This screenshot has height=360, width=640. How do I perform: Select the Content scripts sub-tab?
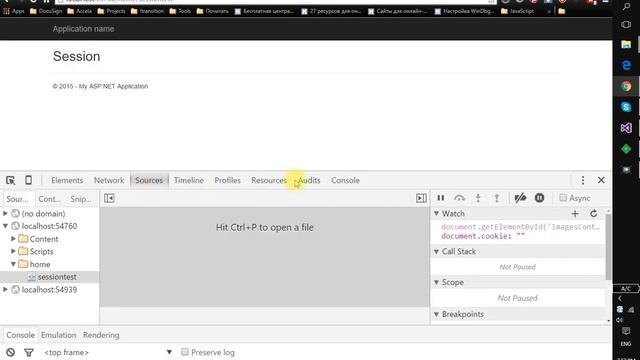tap(49, 199)
